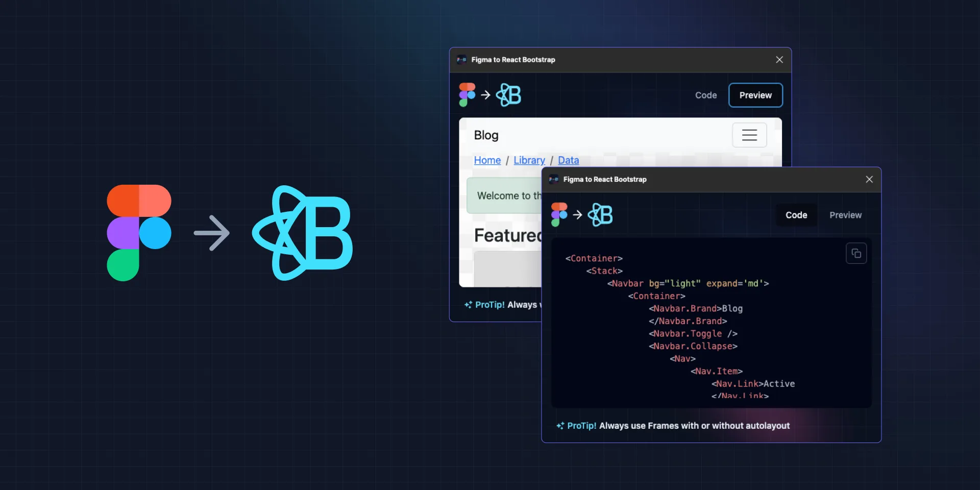Click the Figma logo in the front dialog header
The width and height of the screenshot is (980, 490).
click(x=559, y=214)
